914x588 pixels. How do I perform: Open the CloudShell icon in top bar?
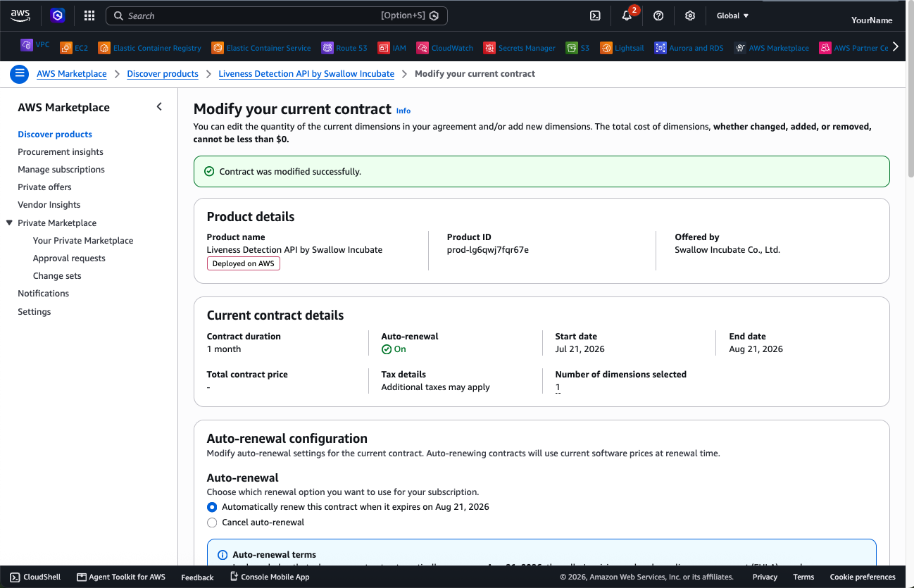(x=595, y=15)
